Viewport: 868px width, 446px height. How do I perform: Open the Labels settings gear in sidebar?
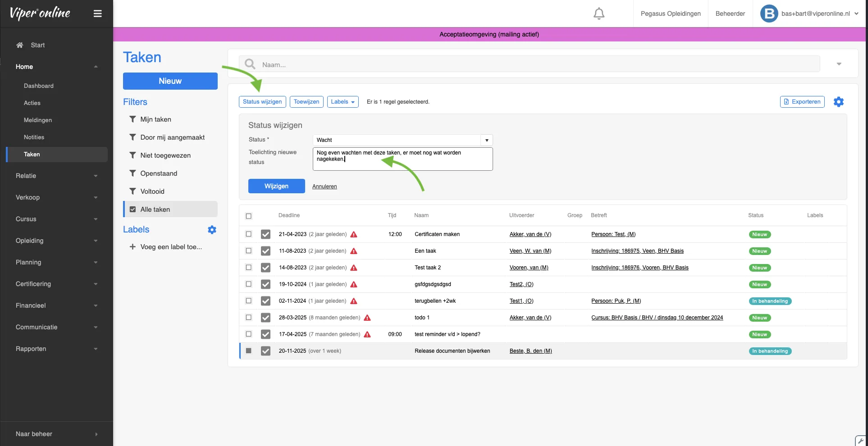(x=212, y=230)
